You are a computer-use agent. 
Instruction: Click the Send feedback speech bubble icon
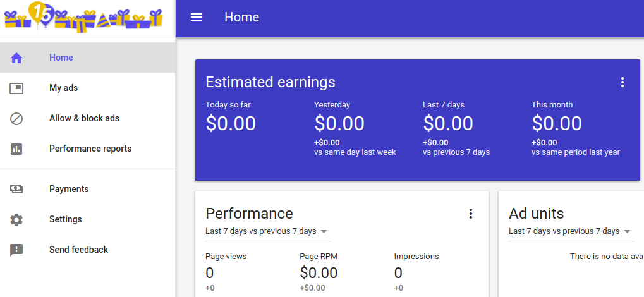click(x=16, y=250)
